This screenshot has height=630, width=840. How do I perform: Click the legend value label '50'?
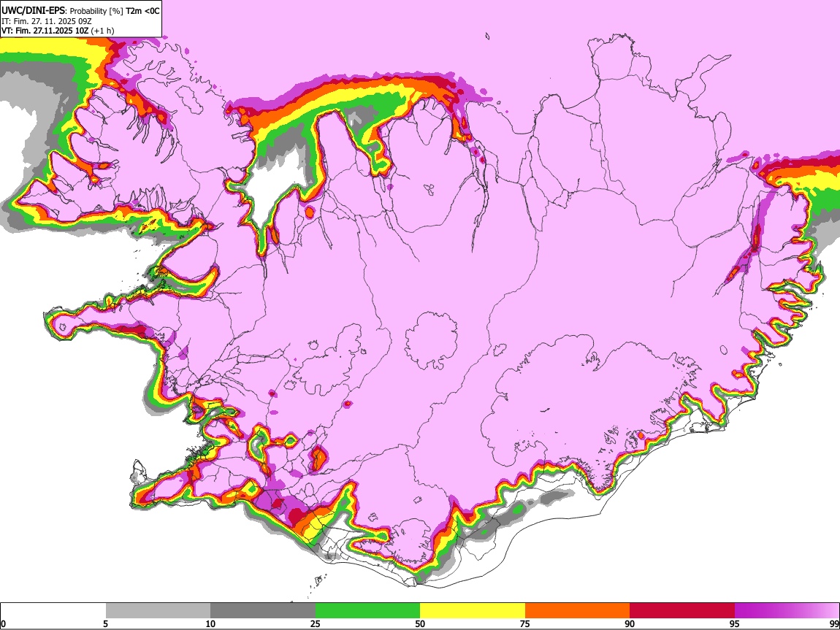(420, 623)
